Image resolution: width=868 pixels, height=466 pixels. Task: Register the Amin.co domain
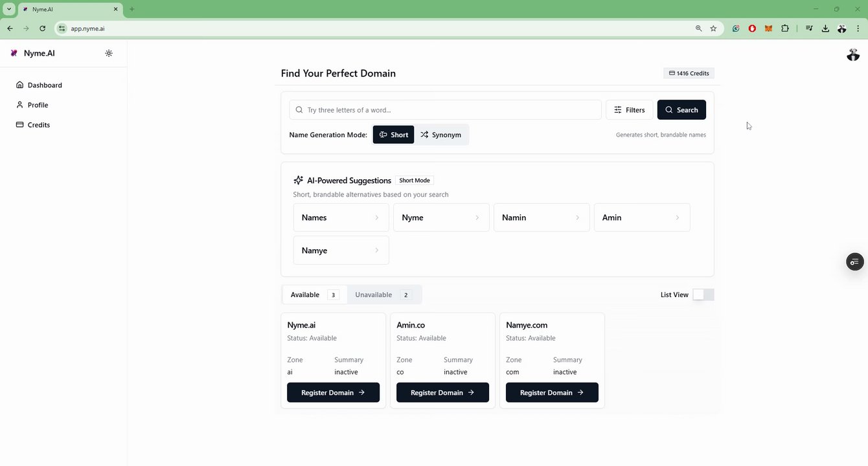[x=442, y=392]
